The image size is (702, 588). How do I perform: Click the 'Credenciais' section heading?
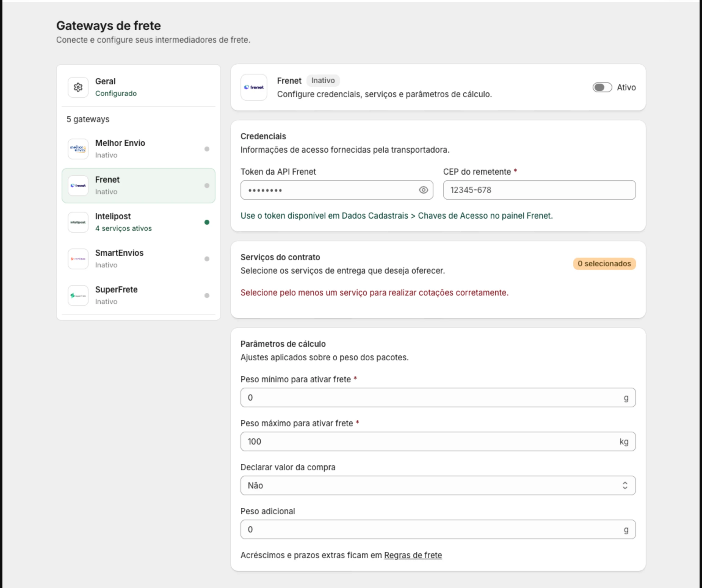pyautogui.click(x=263, y=136)
